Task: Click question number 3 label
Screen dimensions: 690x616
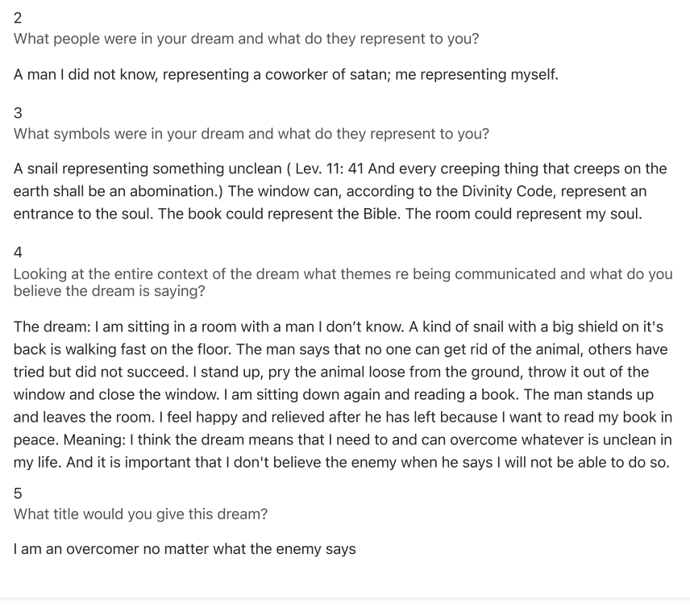Action: (x=18, y=113)
